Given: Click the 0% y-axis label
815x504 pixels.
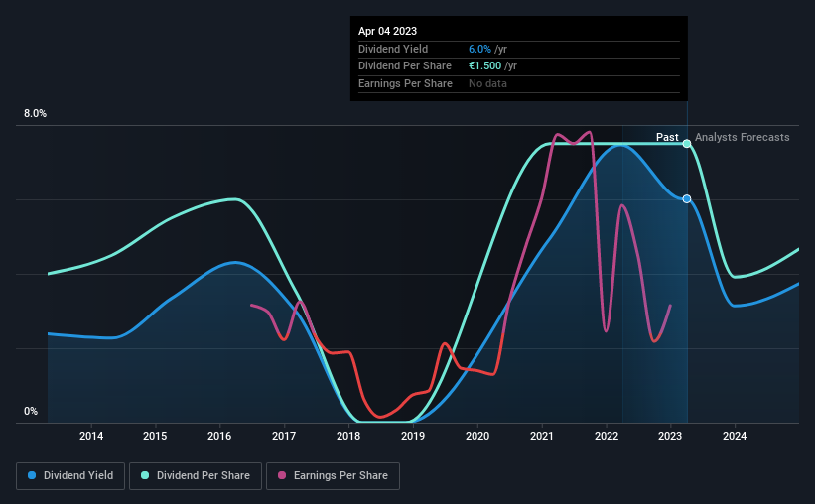Looking at the screenshot, I should click(31, 412).
